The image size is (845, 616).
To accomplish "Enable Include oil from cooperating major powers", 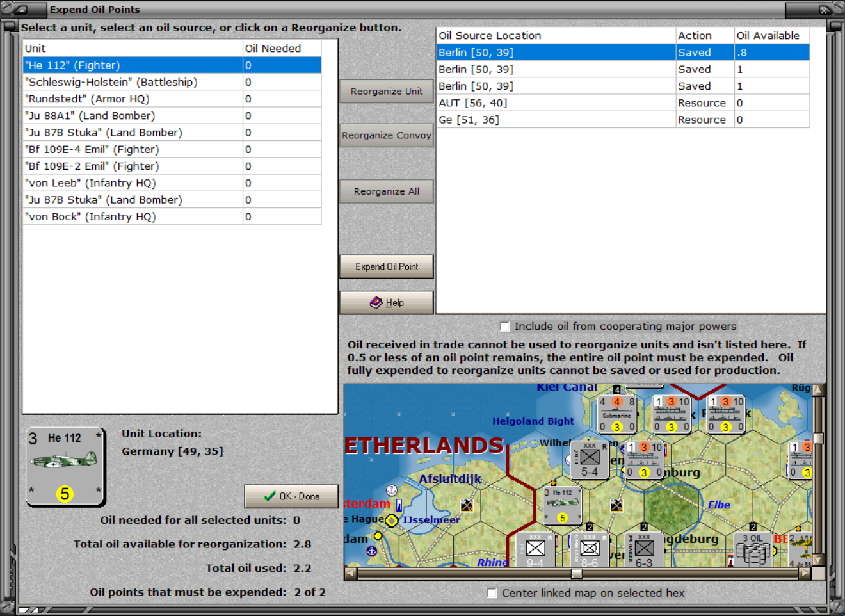I will point(505,327).
